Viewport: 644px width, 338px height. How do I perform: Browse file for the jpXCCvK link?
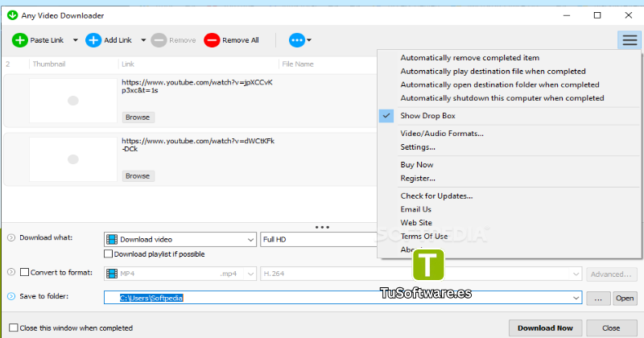click(x=138, y=117)
